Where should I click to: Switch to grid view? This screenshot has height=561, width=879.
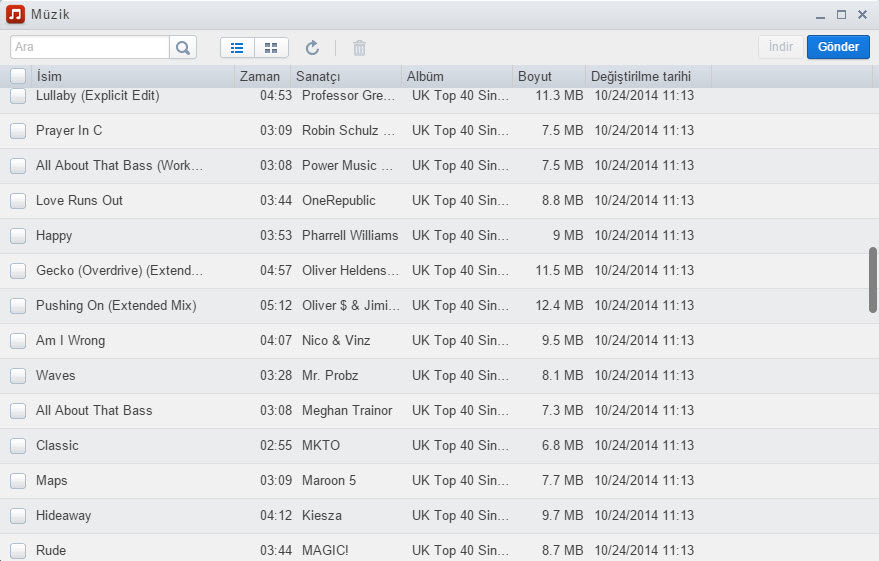coord(271,47)
